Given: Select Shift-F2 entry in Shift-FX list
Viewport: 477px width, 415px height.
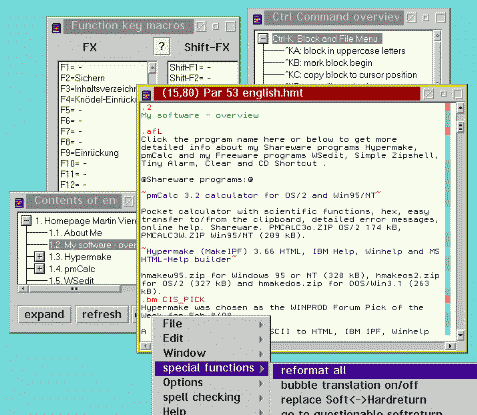Looking at the screenshot, I should point(190,78).
